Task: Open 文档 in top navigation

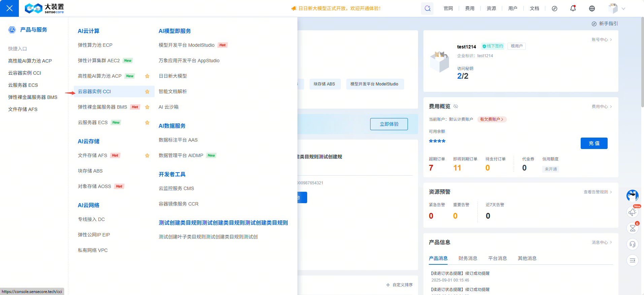Action: pos(535,8)
